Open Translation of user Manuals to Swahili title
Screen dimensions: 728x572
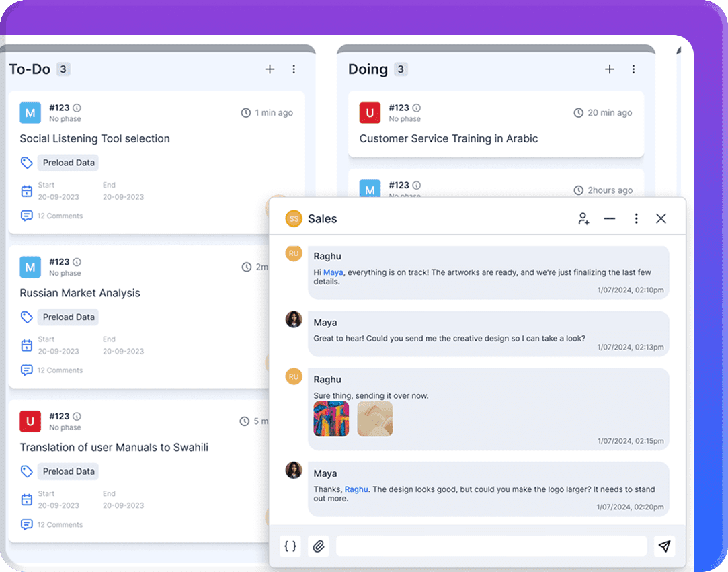(114, 447)
